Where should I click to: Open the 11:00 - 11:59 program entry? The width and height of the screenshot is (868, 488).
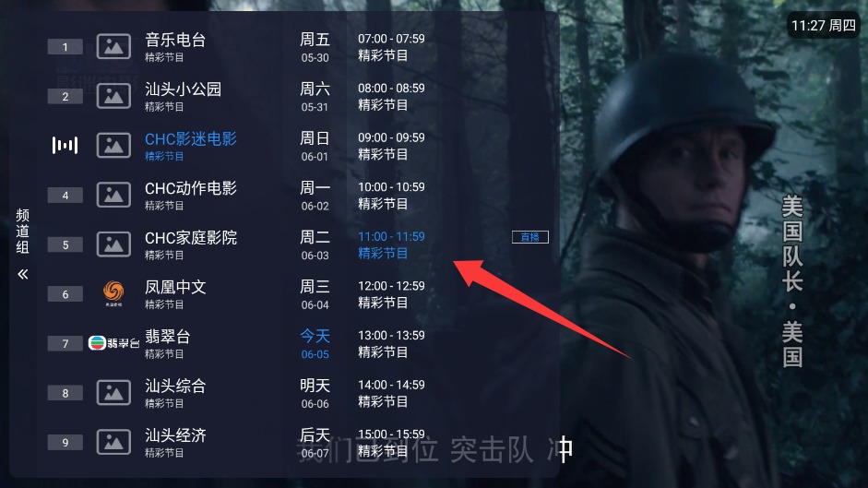391,244
